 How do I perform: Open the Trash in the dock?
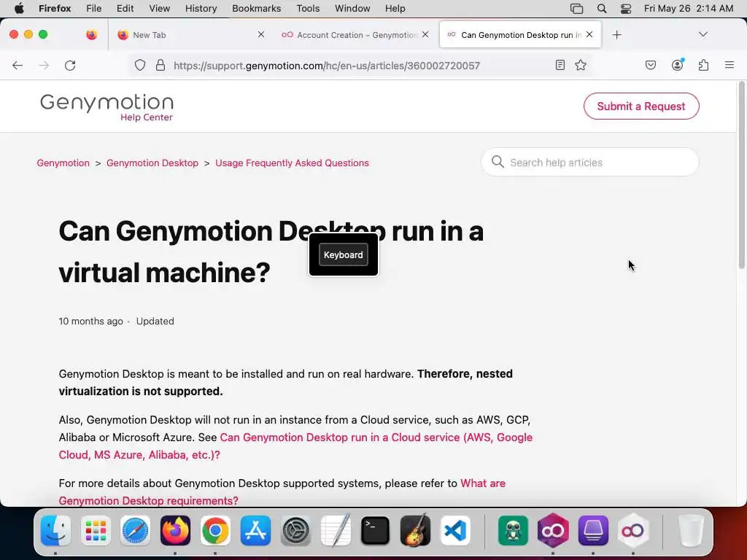690,531
